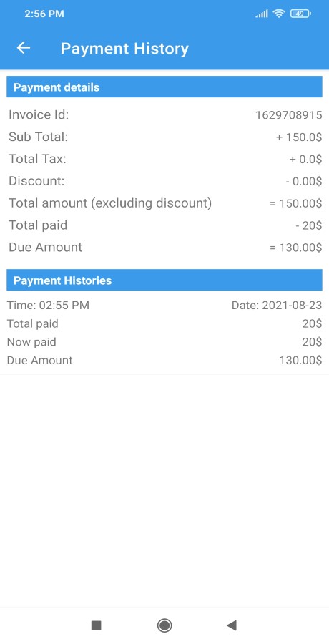
Task: Tap the battery indicator icon
Action: tap(300, 14)
